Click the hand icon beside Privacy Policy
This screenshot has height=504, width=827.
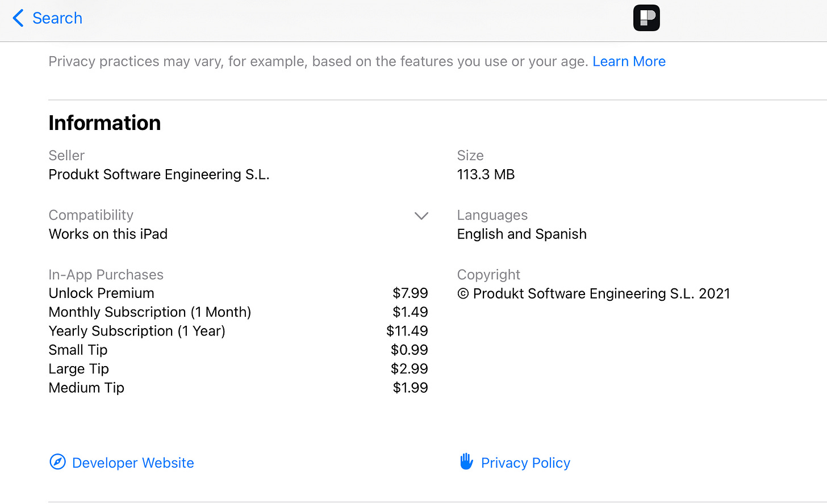466,461
